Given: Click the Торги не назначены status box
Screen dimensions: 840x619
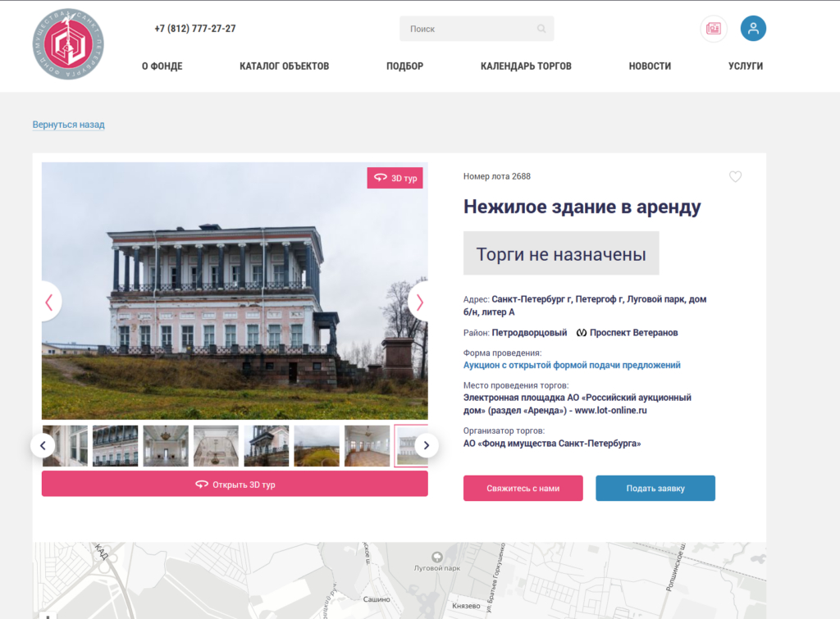Looking at the screenshot, I should [561, 253].
